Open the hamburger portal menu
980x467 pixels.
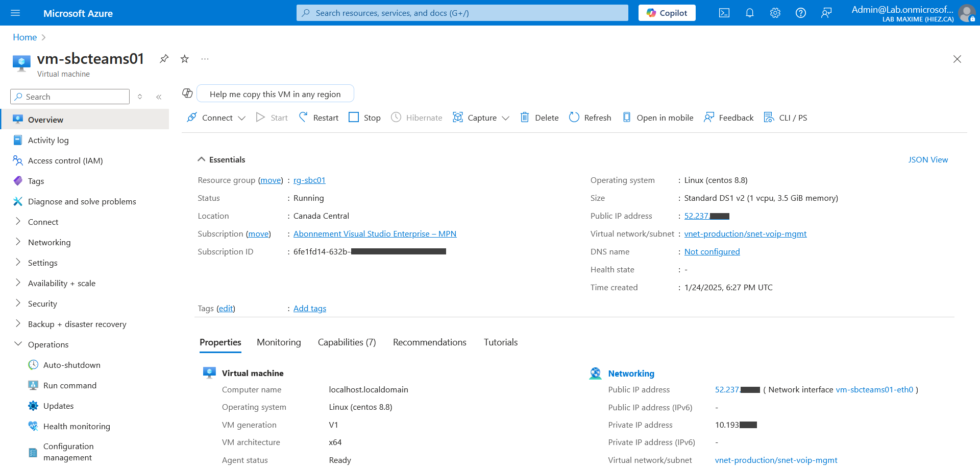pos(15,13)
